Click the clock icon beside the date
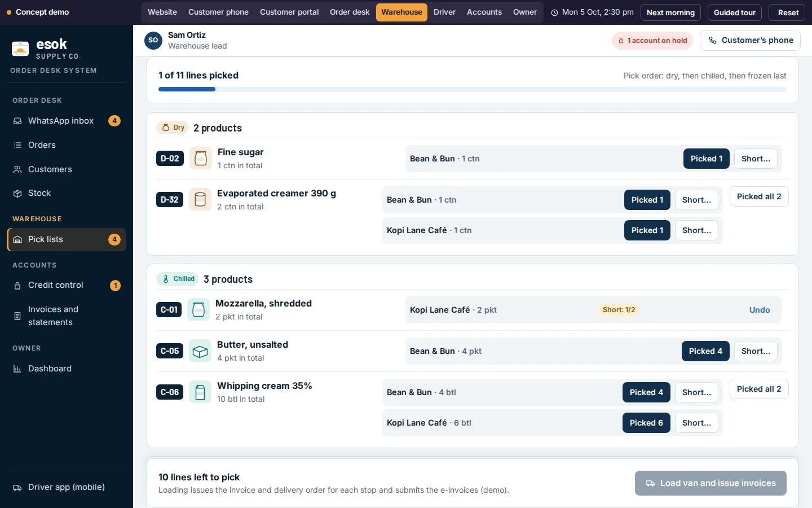Image resolution: width=812 pixels, height=508 pixels. point(555,12)
